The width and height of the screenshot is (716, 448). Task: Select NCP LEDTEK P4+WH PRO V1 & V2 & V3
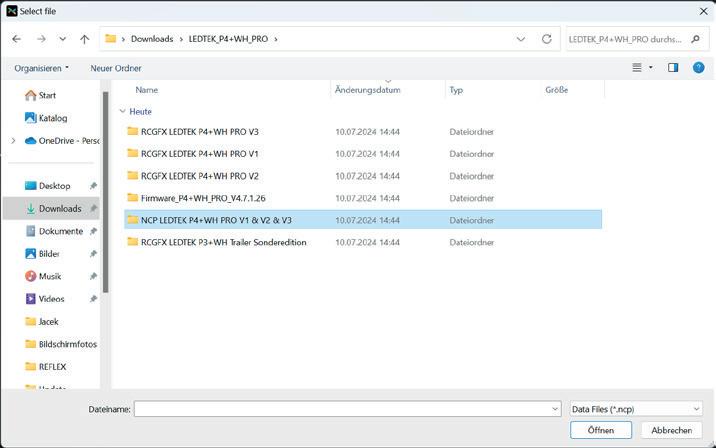point(363,220)
